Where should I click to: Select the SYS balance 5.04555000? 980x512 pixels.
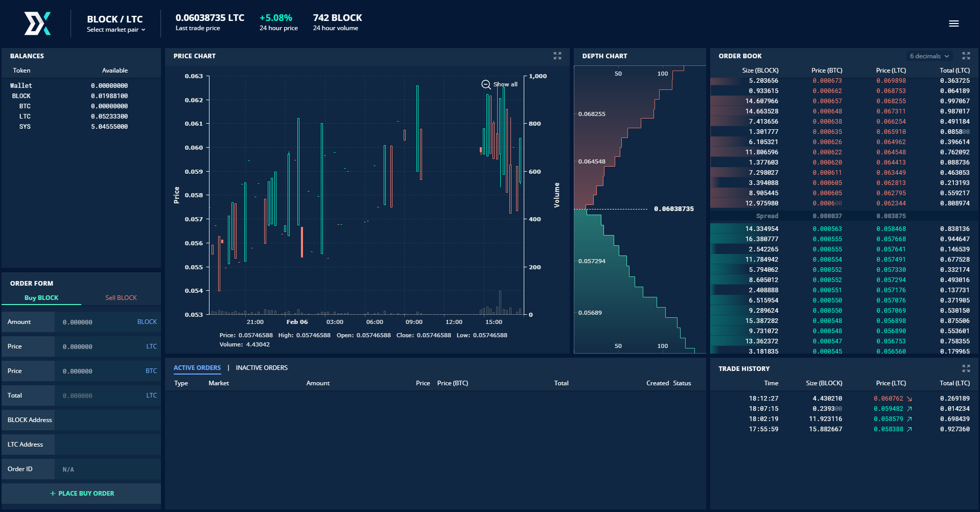pos(109,127)
